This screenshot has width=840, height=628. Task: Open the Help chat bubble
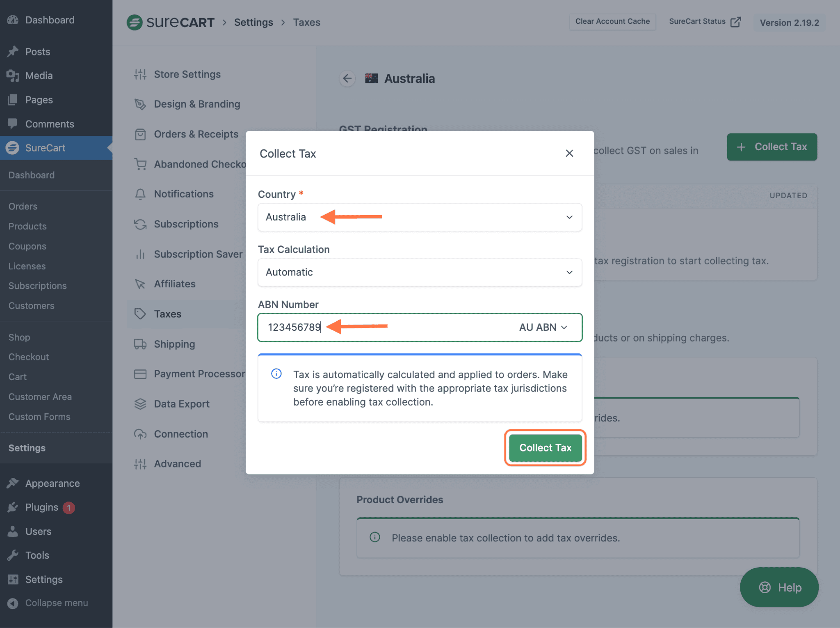(778, 587)
